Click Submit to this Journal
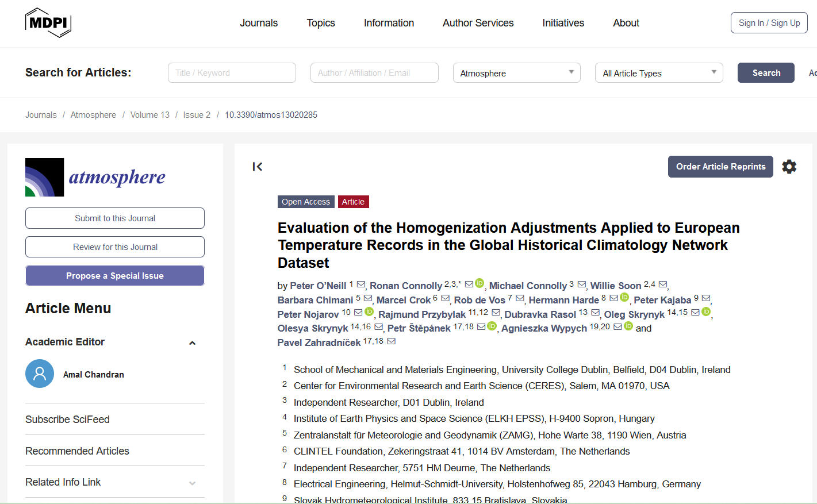Image resolution: width=817 pixels, height=504 pixels. (115, 218)
